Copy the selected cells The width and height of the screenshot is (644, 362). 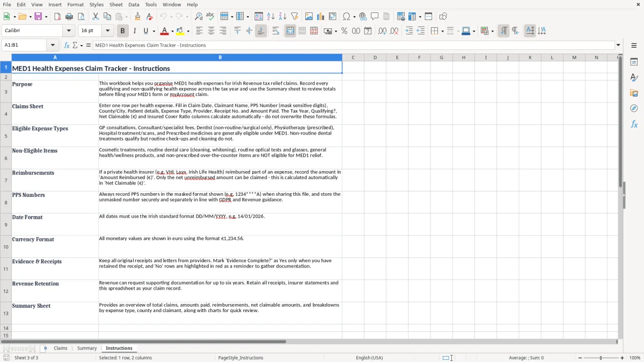(106, 17)
